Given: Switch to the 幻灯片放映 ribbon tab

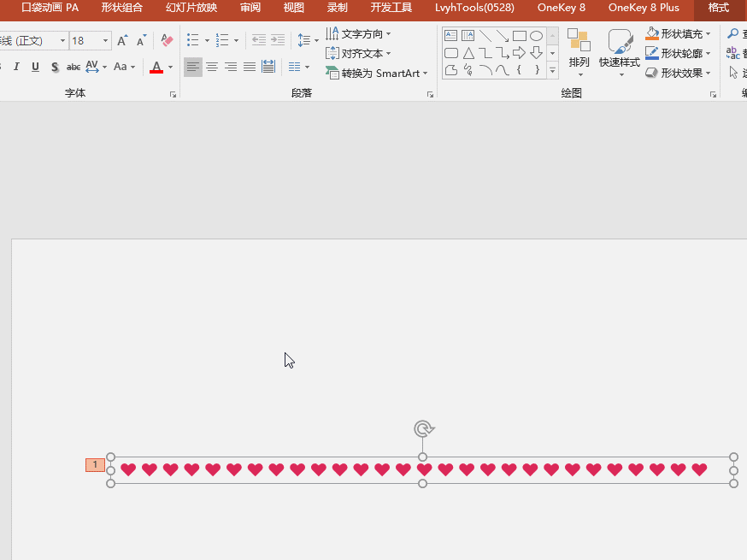Looking at the screenshot, I should [191, 8].
